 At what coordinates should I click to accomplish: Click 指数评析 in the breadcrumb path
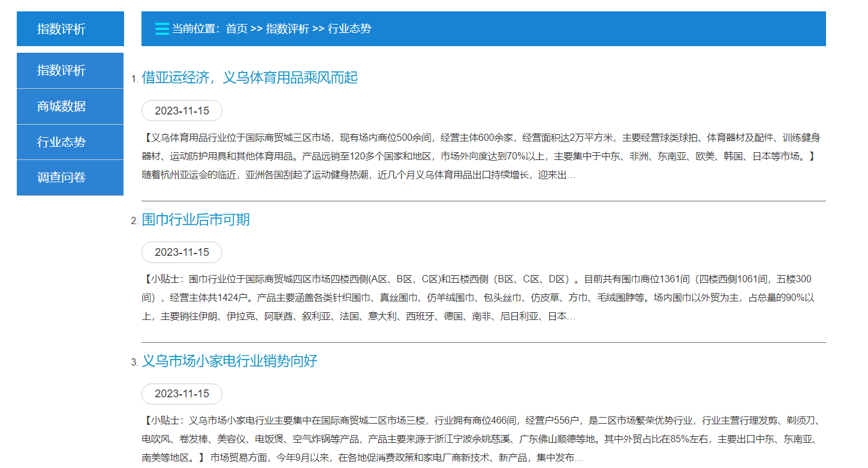(x=287, y=29)
